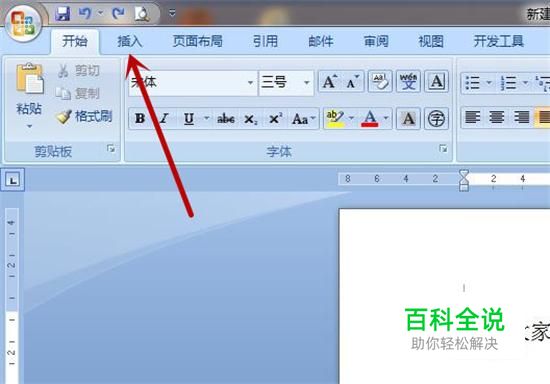Align text right
The width and height of the screenshot is (550, 384).
[521, 117]
